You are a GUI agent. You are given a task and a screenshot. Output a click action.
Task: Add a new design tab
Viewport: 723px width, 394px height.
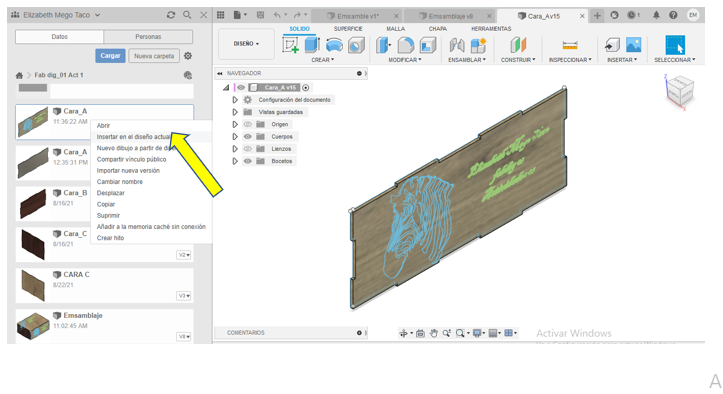(597, 16)
